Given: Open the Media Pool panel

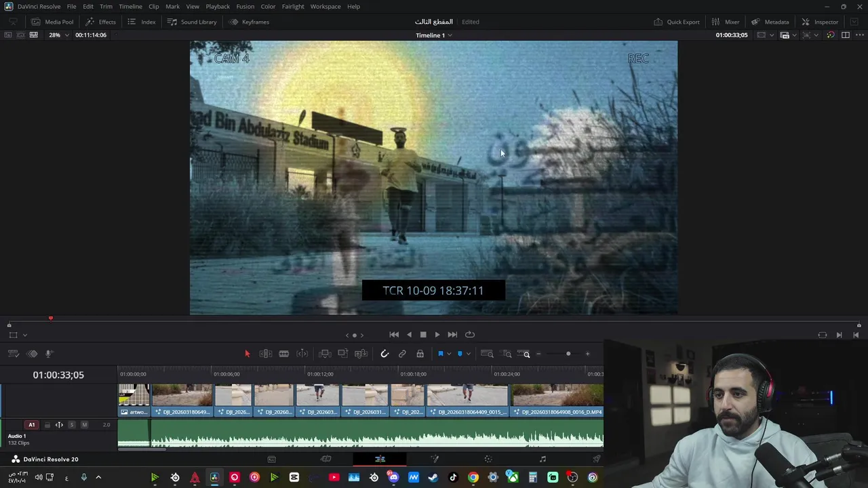Looking at the screenshot, I should point(52,22).
